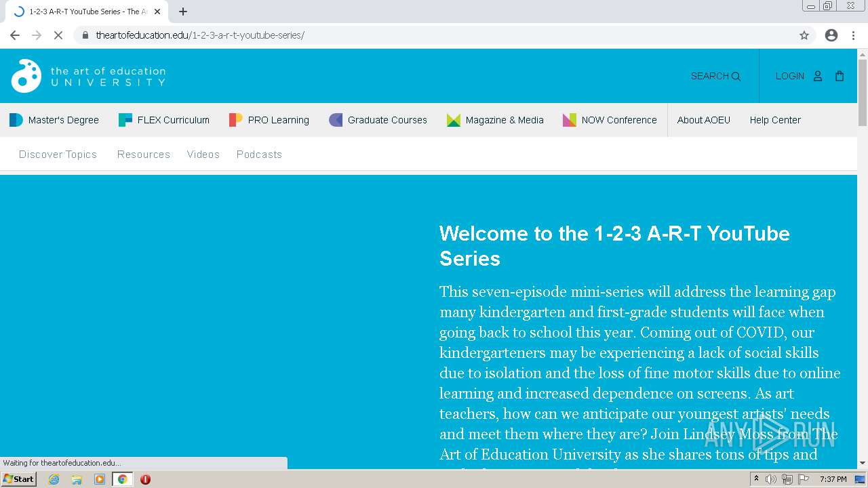This screenshot has height=488, width=868.
Task: Click the Master's Degree blue icon
Action: tap(16, 120)
